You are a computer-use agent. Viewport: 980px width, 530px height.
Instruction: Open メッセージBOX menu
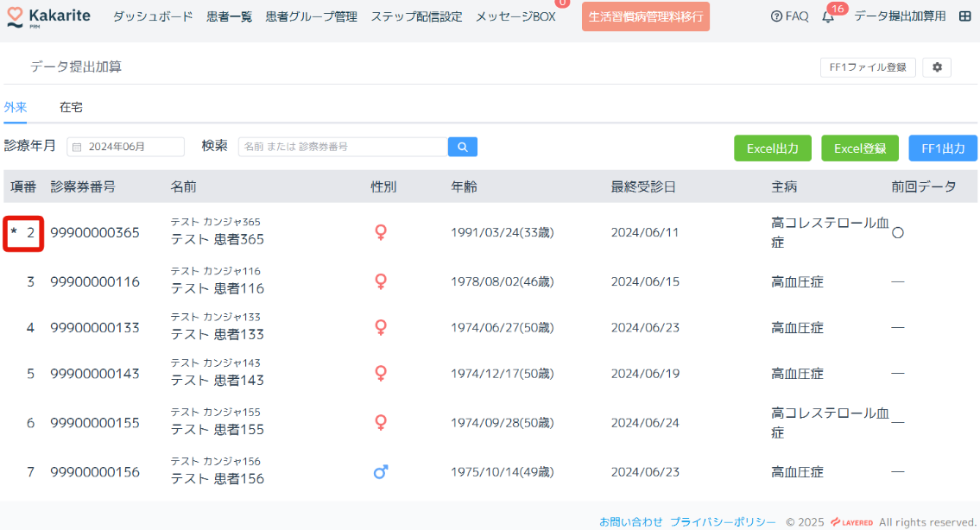pyautogui.click(x=515, y=16)
